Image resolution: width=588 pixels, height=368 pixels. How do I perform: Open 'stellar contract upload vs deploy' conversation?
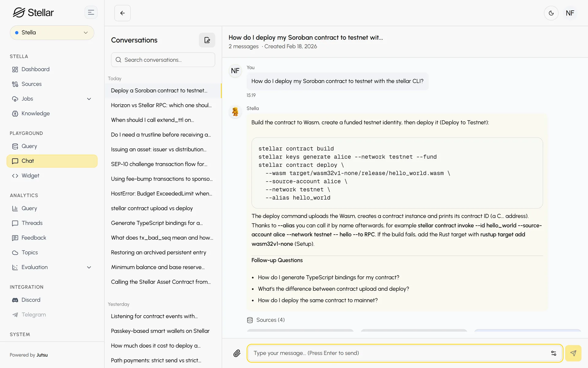(163, 208)
